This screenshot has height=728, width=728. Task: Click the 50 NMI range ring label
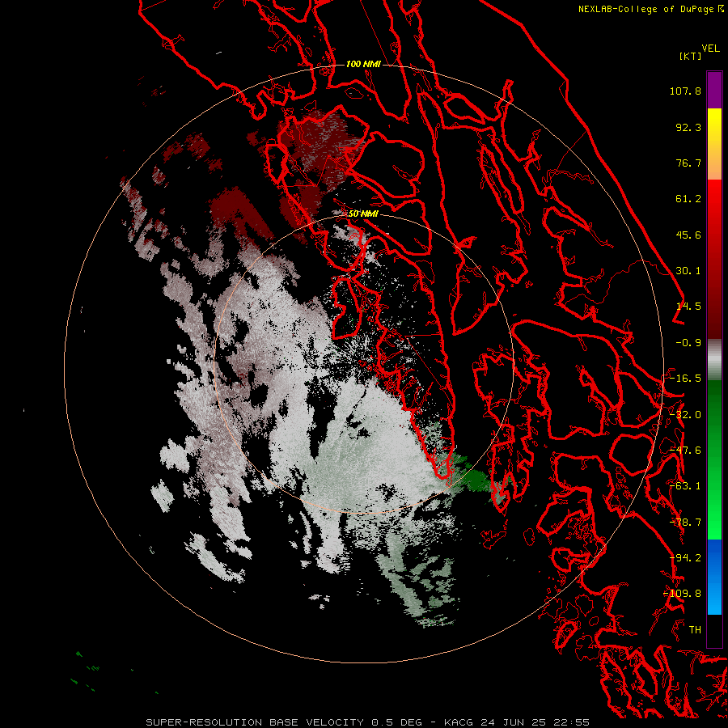363,214
